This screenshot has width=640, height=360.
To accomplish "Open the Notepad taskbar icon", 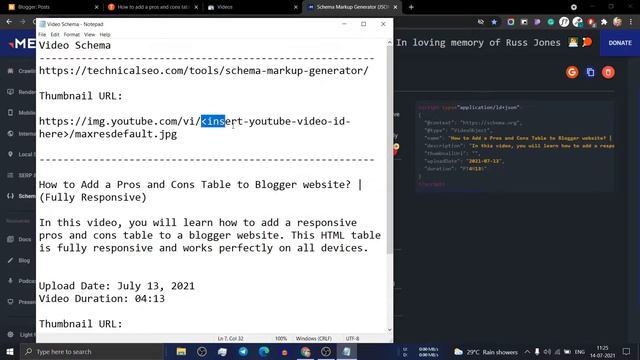I will click(x=347, y=351).
